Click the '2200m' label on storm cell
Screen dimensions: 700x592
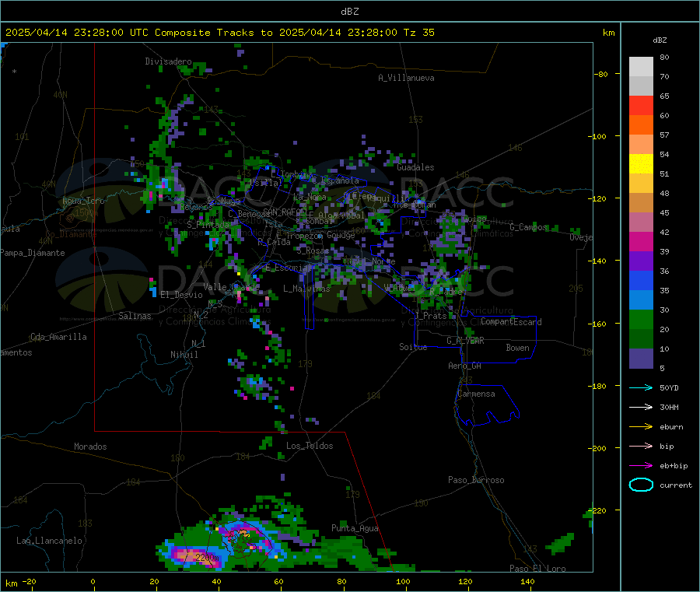[x=207, y=558]
